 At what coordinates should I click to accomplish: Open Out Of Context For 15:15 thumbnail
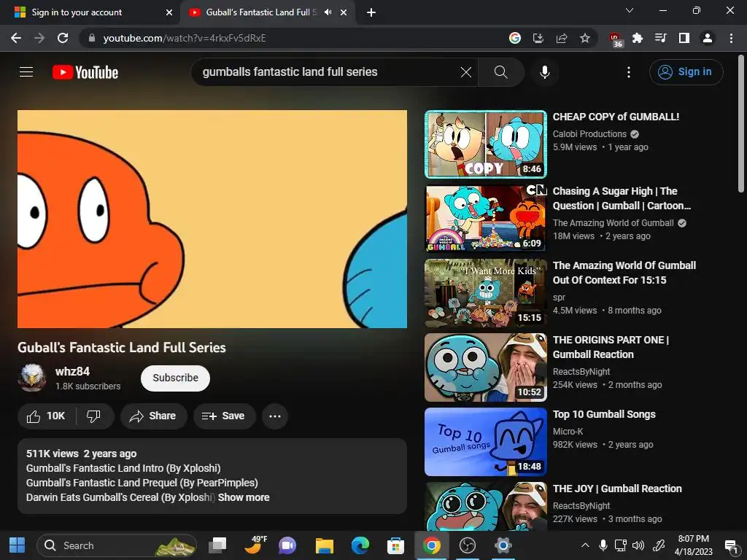[x=485, y=293]
